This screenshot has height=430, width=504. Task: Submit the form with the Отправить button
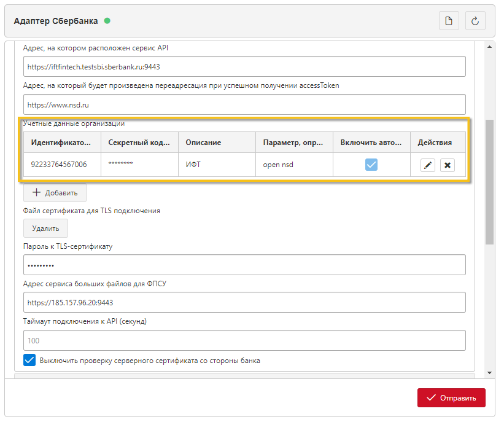click(x=451, y=398)
